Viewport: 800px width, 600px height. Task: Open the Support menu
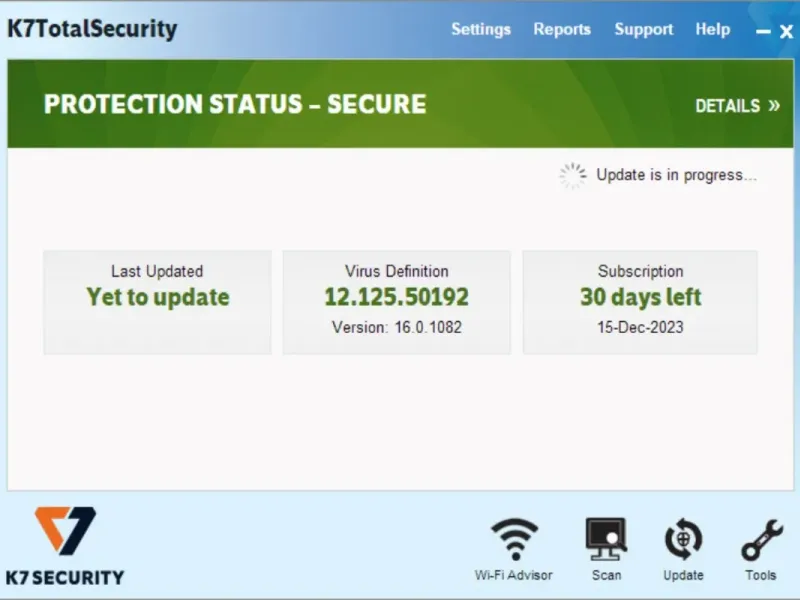point(643,29)
